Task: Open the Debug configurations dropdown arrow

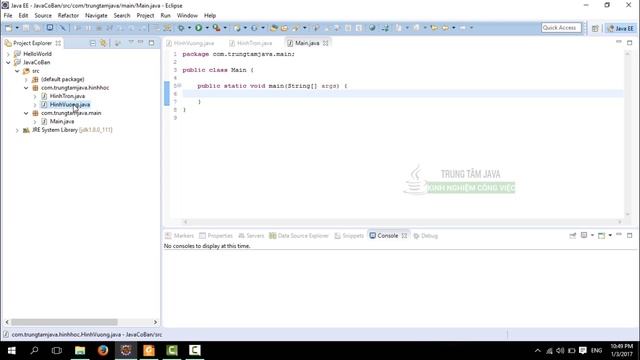Action: coord(189,28)
